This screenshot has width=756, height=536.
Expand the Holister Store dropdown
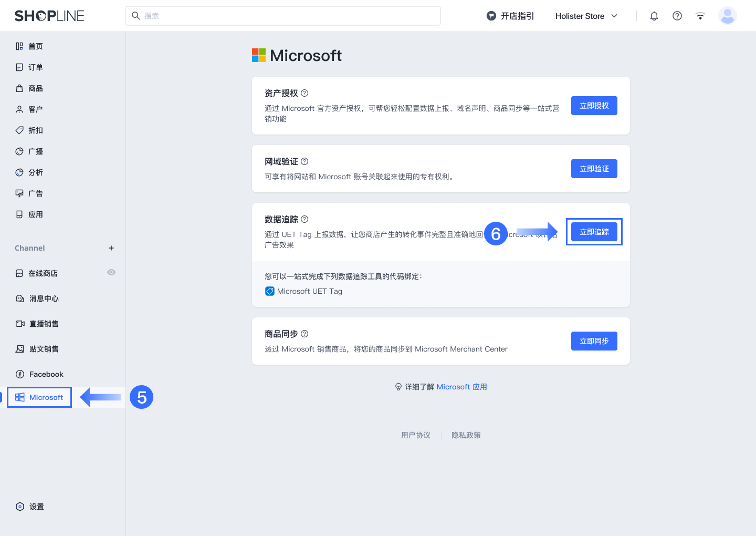(586, 16)
